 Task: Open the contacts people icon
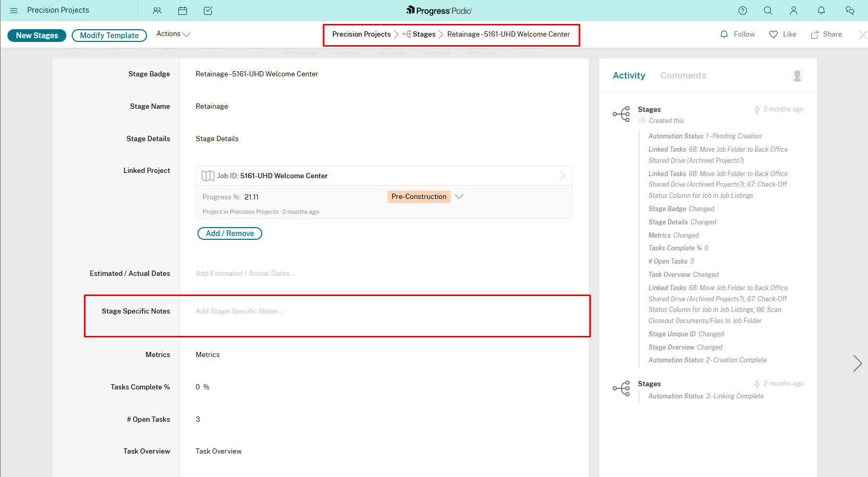click(157, 11)
